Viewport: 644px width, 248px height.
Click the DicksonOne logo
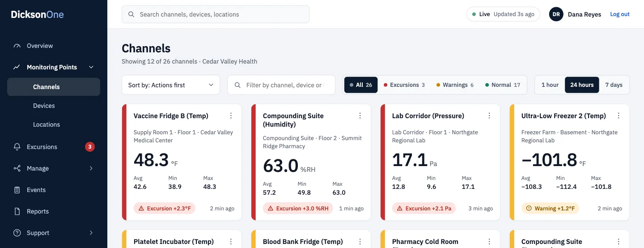point(38,14)
